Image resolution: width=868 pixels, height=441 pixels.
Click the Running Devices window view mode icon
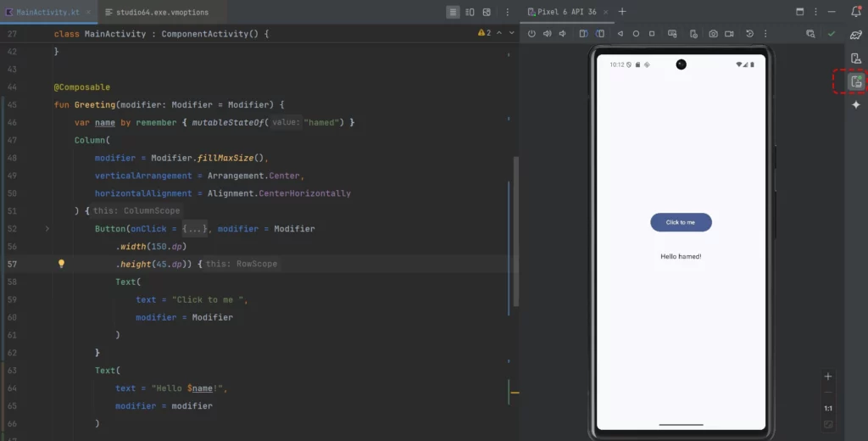click(800, 12)
